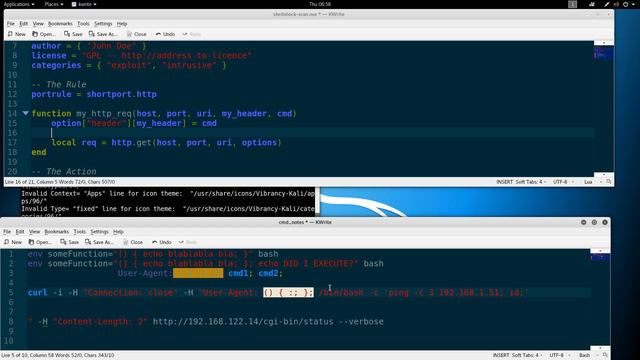Open Settings menu in cmd_notes window
Screen dimensions: 640x360
[x=99, y=231]
